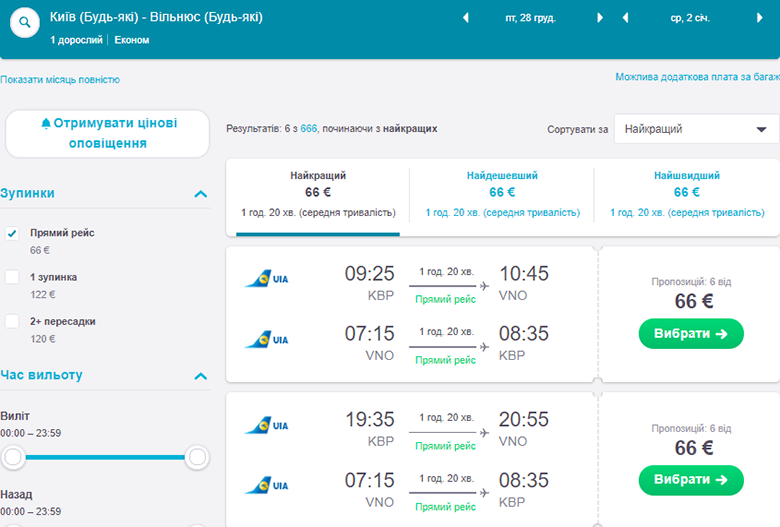Click UIA airline logo on 19:35 flight
Screen dimensions: 780x527
tap(267, 426)
